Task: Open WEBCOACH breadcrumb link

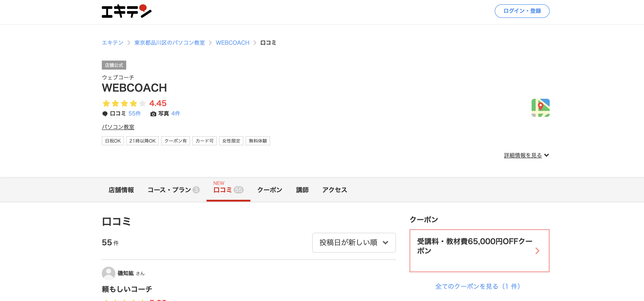Action: click(x=233, y=43)
